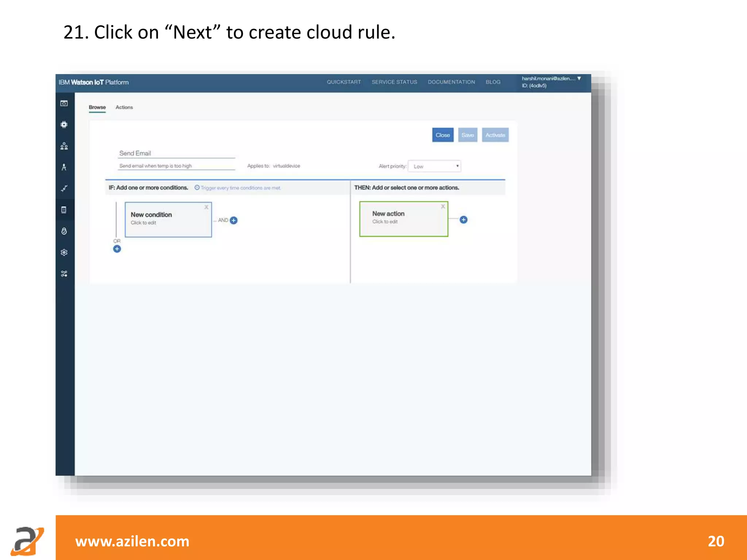Open Extensions icon at sidebar bottom
This screenshot has width=747, height=560.
pos(64,274)
